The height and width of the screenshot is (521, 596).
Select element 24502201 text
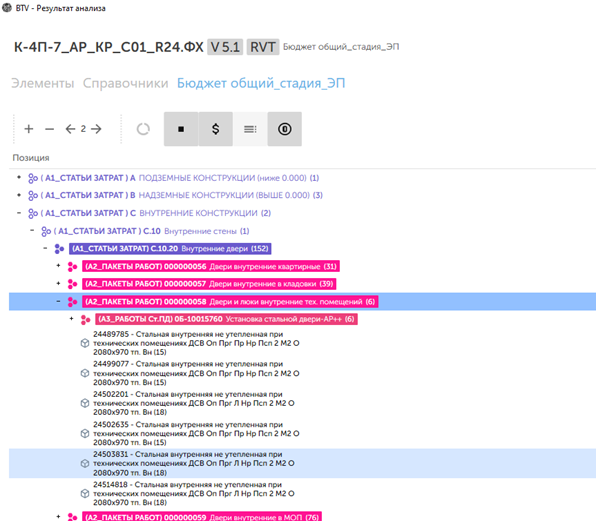click(x=194, y=403)
